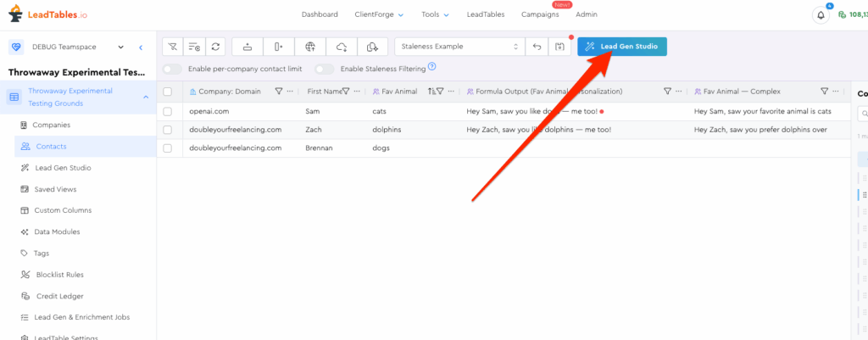This screenshot has height=340, width=868.
Task: Click the cloud download icon
Action: (x=342, y=47)
